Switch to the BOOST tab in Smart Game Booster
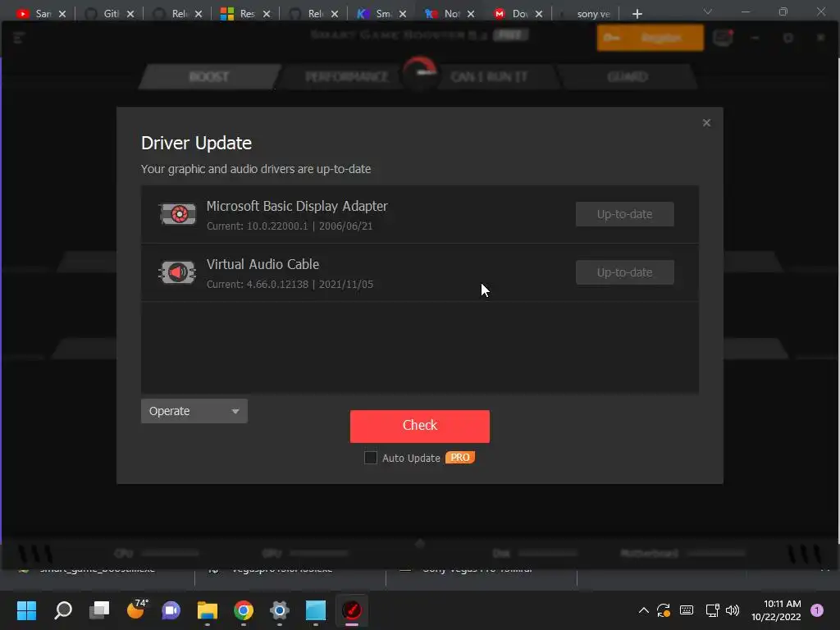This screenshot has height=630, width=840. [x=209, y=76]
